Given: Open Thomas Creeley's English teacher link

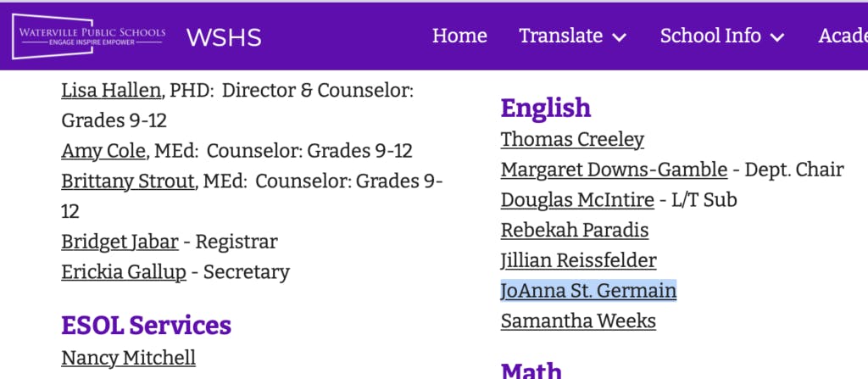Looking at the screenshot, I should pos(572,139).
